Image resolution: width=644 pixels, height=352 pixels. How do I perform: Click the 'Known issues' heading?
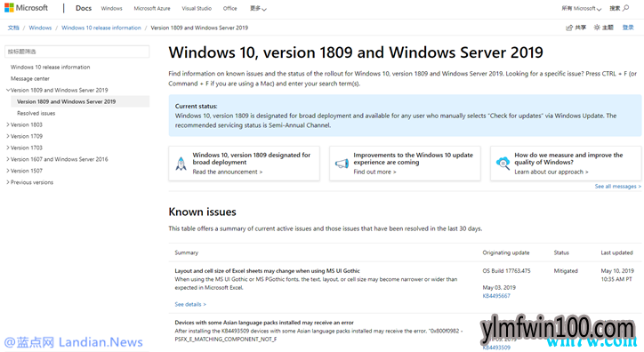202,212
